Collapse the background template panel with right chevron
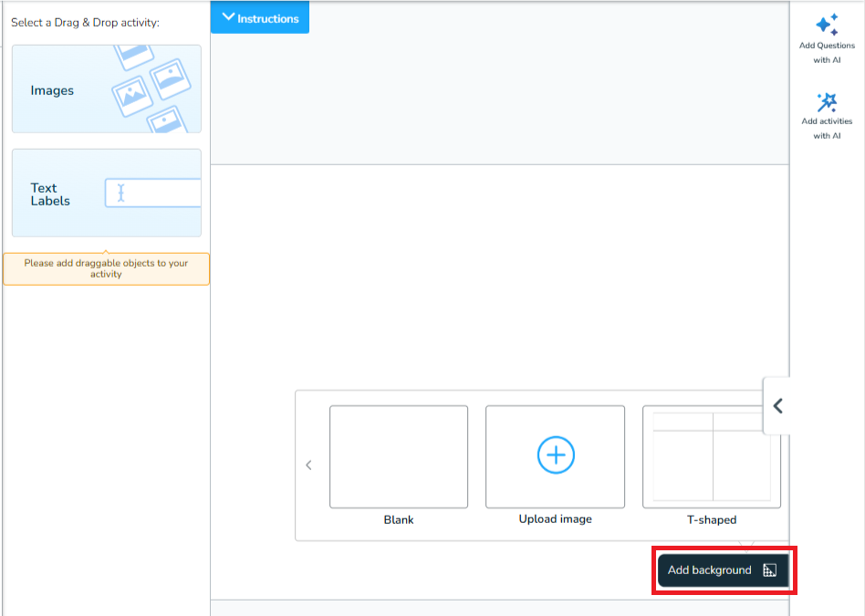Viewport: 865px width, 616px height. point(776,406)
